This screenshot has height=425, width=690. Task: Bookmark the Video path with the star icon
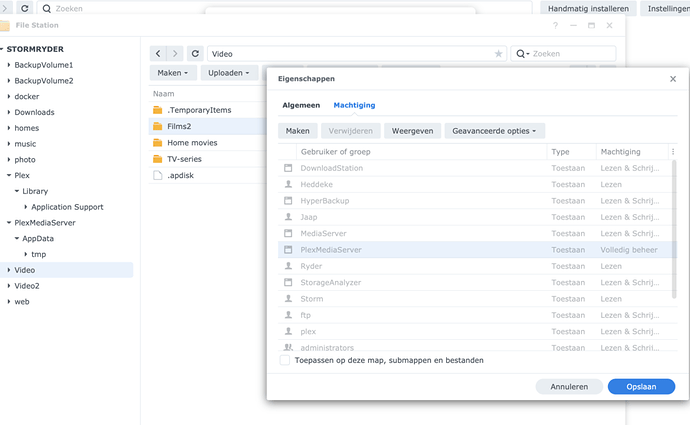[498, 53]
